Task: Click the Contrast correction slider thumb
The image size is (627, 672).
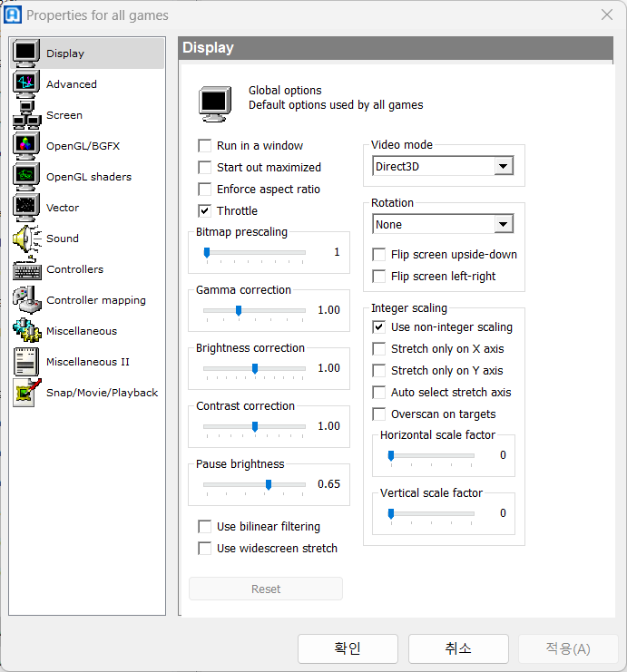Action: click(255, 426)
